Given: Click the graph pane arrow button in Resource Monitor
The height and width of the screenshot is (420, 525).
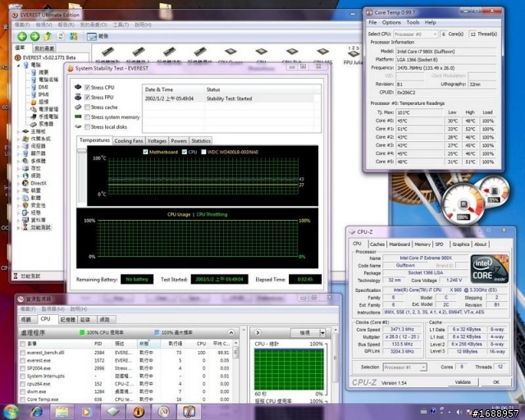Looking at the screenshot, I should click(258, 332).
